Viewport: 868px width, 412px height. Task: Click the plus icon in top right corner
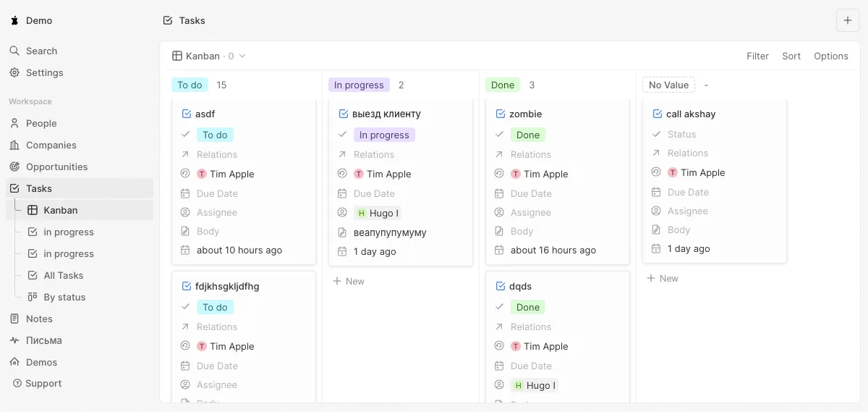pyautogui.click(x=847, y=20)
